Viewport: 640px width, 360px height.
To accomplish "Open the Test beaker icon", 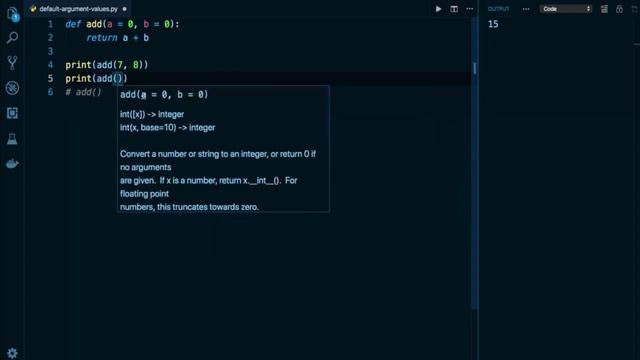I will click(x=12, y=139).
